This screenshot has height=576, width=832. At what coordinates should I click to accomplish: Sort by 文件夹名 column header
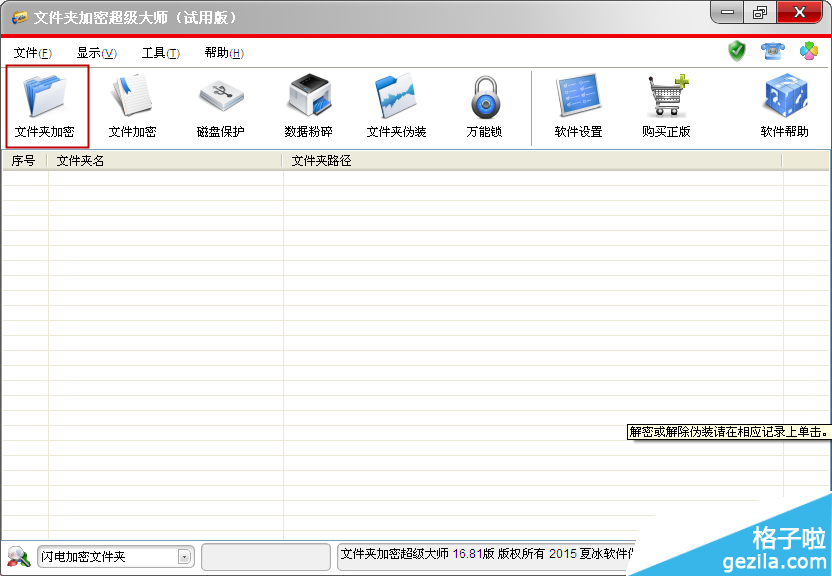(164, 161)
